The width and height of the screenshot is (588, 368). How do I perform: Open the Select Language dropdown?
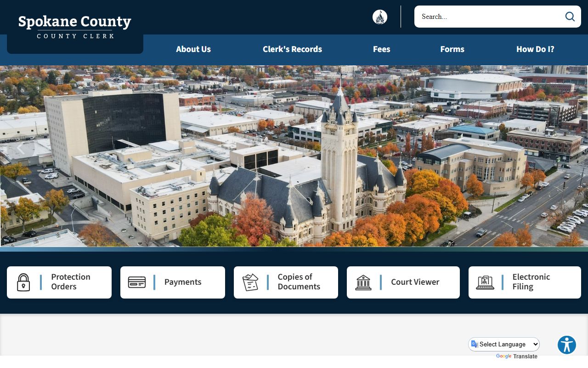click(x=504, y=344)
